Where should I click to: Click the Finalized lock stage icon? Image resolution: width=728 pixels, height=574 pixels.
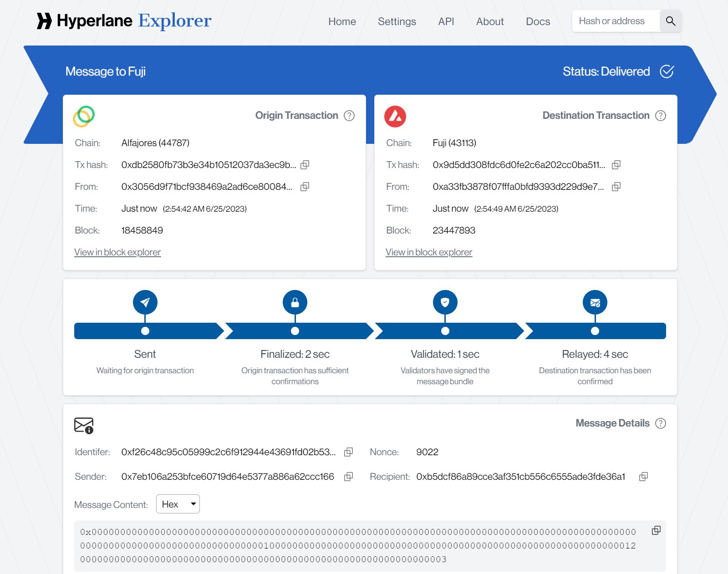click(295, 302)
